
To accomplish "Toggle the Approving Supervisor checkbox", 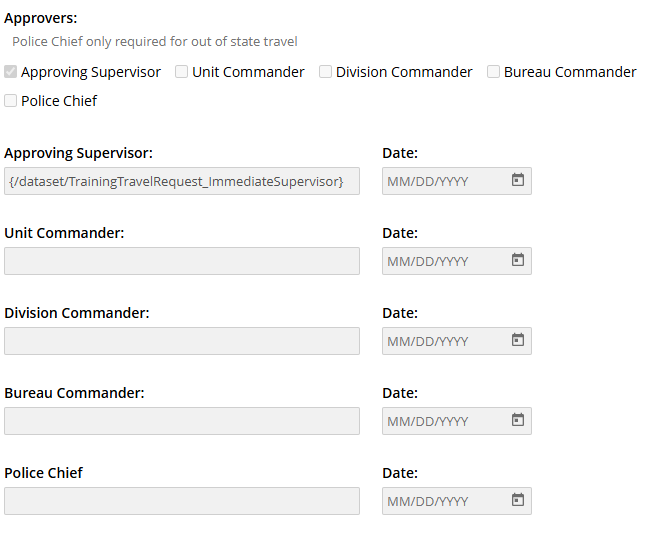I will [11, 72].
